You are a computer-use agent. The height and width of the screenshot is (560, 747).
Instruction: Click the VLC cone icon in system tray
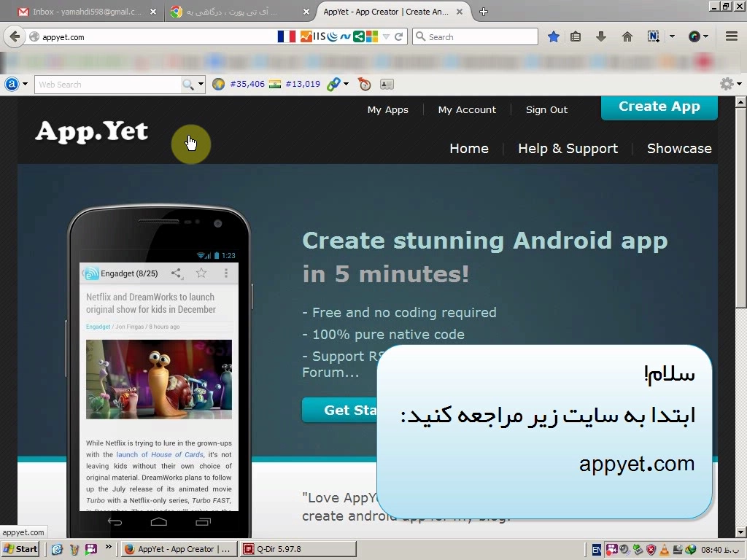click(664, 550)
